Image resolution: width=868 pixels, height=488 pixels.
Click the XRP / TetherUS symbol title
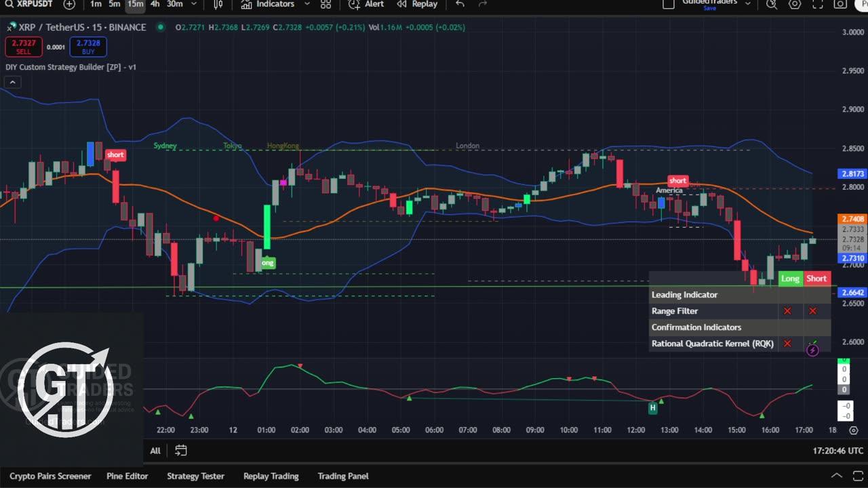[82, 27]
